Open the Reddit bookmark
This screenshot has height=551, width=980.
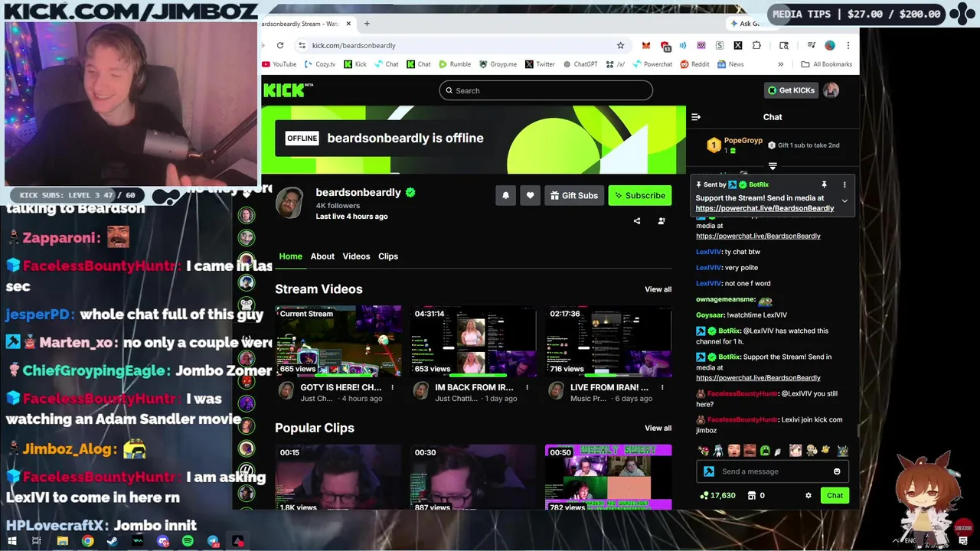(695, 64)
